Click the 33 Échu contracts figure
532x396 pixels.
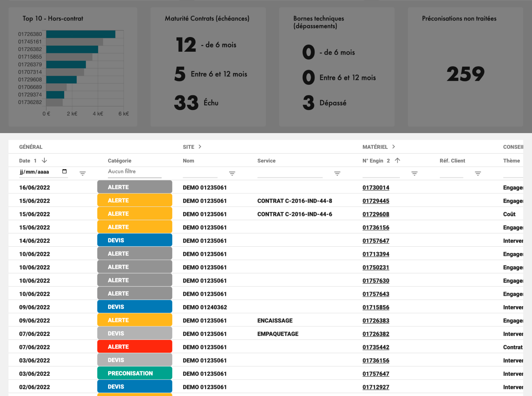(186, 103)
